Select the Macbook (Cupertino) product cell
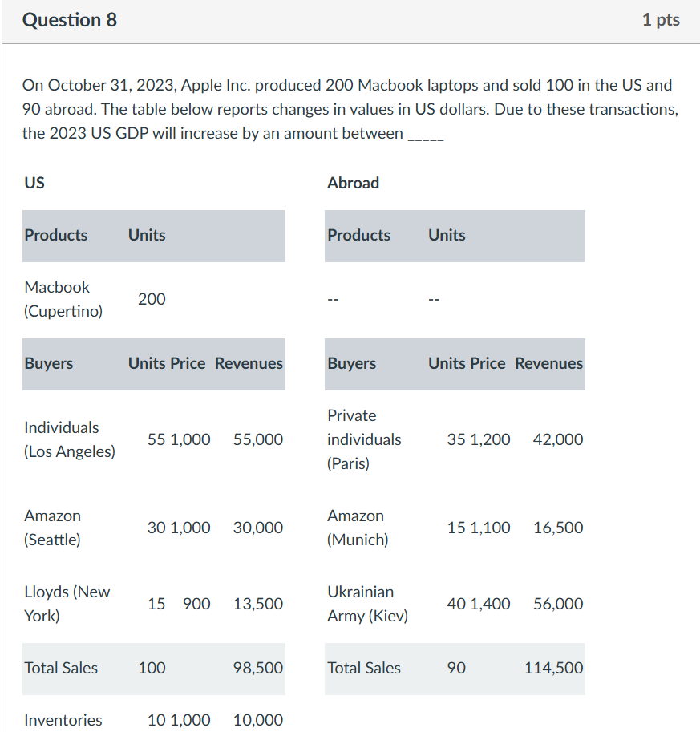700x732 pixels. [63, 299]
